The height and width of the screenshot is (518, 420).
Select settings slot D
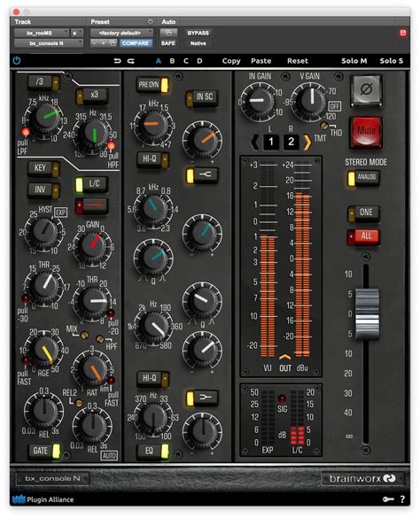199,61
